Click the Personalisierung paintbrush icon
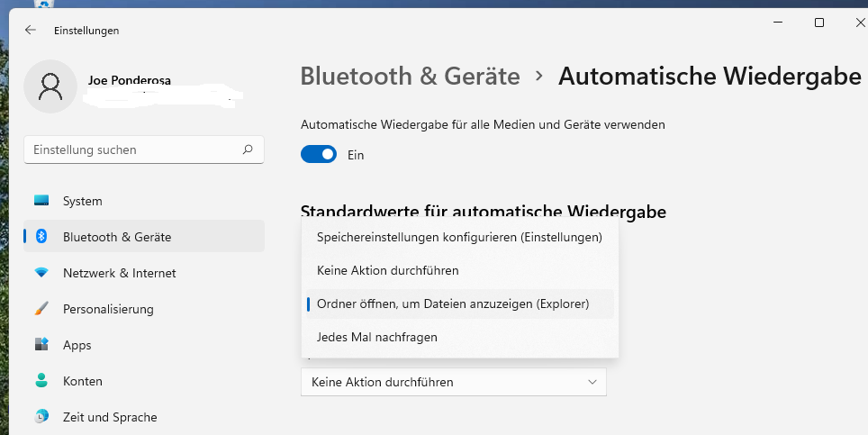 click(x=41, y=309)
